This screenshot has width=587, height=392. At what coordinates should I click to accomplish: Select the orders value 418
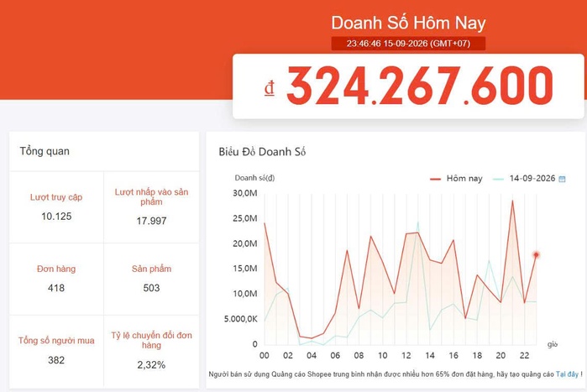point(56,288)
